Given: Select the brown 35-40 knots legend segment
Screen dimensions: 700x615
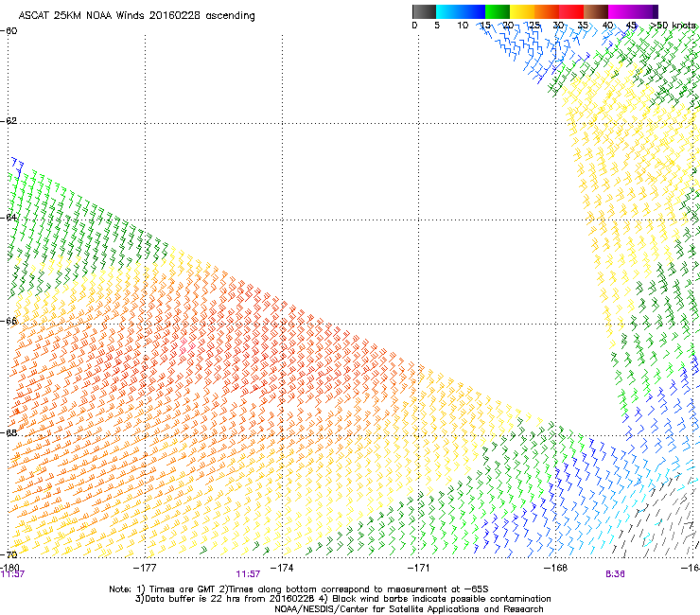Looking at the screenshot, I should coord(596,11).
